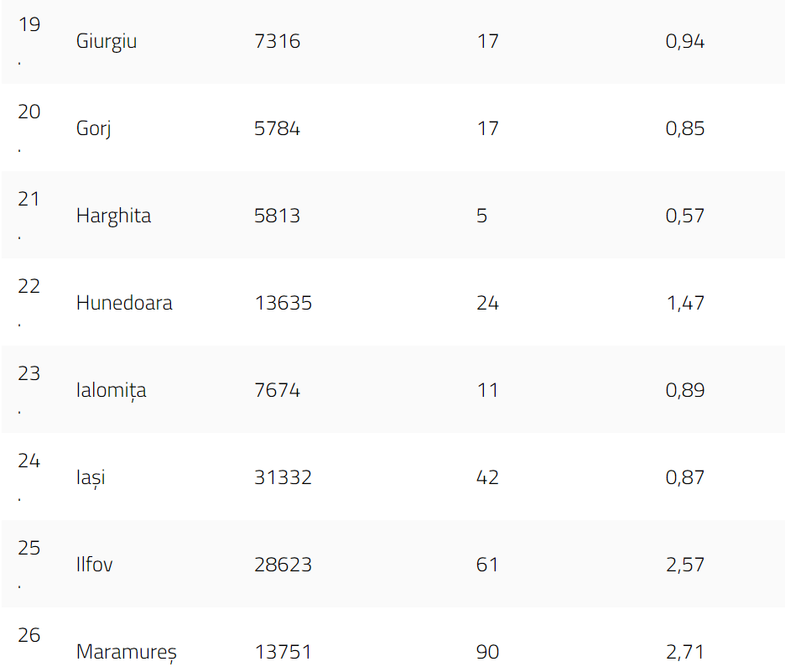Click the 0,94 value in Giurgiu row

684,41
